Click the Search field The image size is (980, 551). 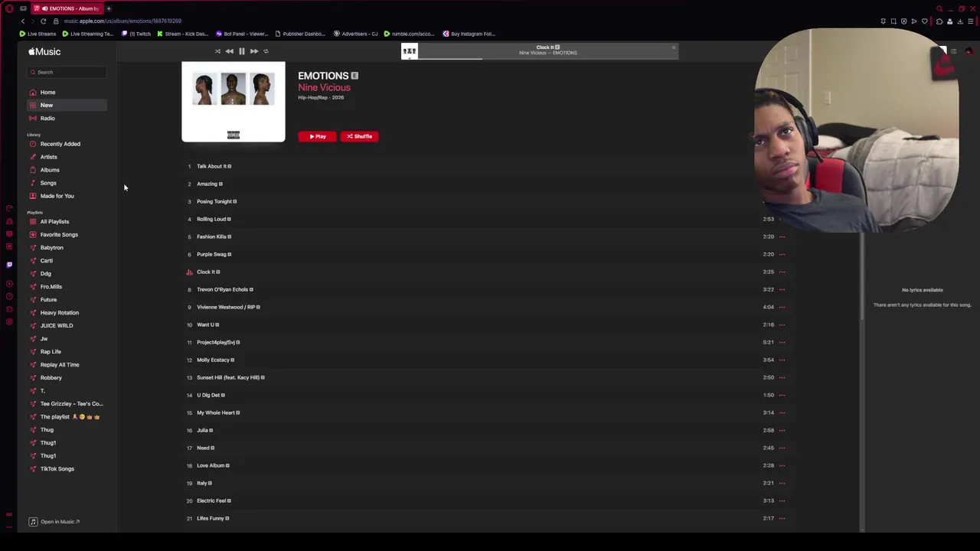[67, 72]
